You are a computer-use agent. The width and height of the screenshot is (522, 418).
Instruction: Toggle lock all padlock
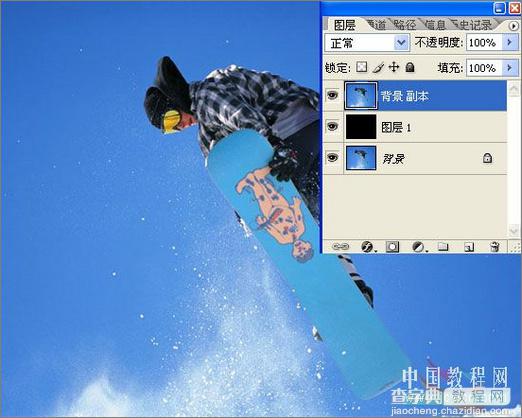pyautogui.click(x=410, y=67)
